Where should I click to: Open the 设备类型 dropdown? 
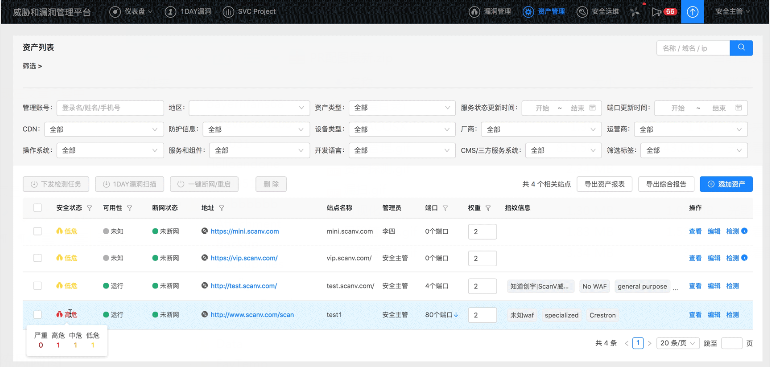pyautogui.click(x=402, y=130)
